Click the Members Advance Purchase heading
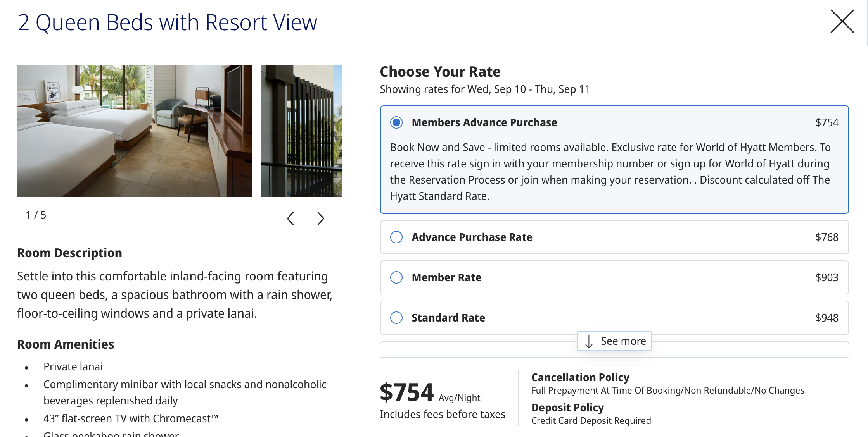The width and height of the screenshot is (868, 437). (484, 122)
